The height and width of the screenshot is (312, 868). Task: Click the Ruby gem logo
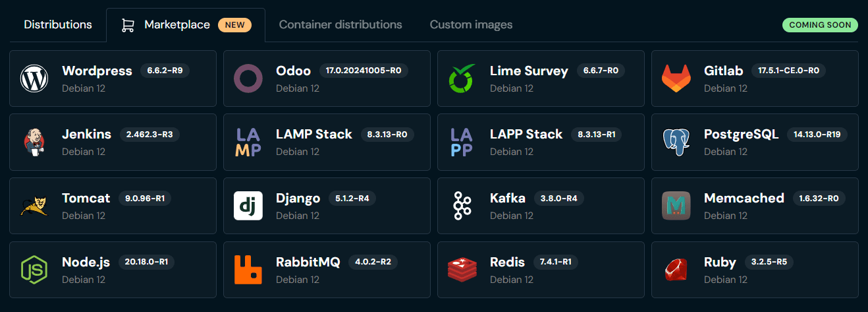tap(676, 270)
